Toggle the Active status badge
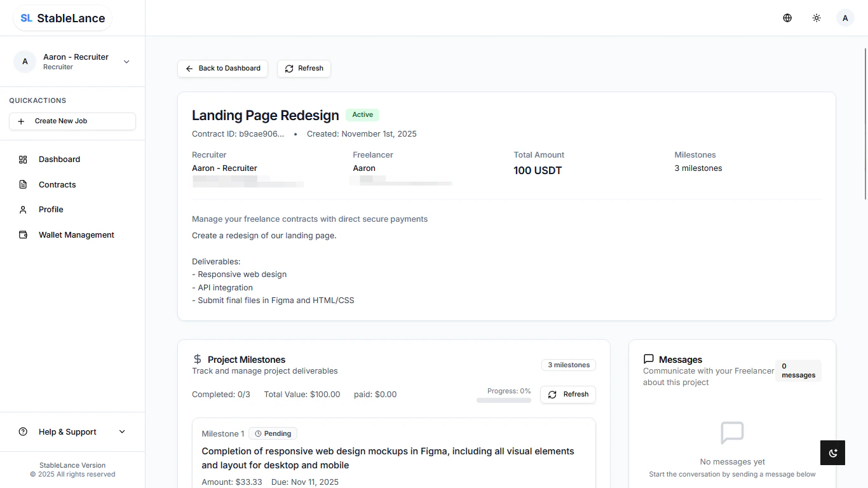 point(362,114)
